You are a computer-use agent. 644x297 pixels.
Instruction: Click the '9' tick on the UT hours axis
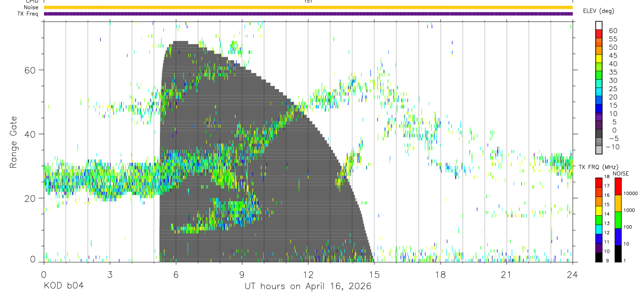click(x=242, y=274)
